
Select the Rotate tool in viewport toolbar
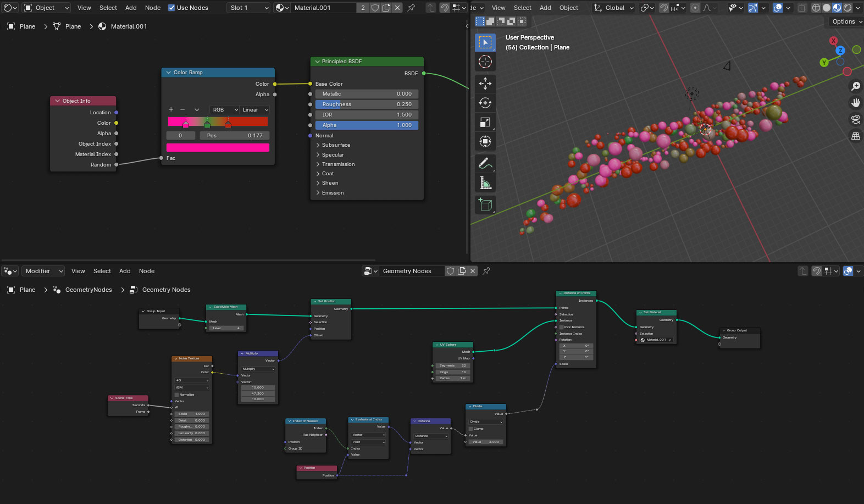click(x=485, y=103)
